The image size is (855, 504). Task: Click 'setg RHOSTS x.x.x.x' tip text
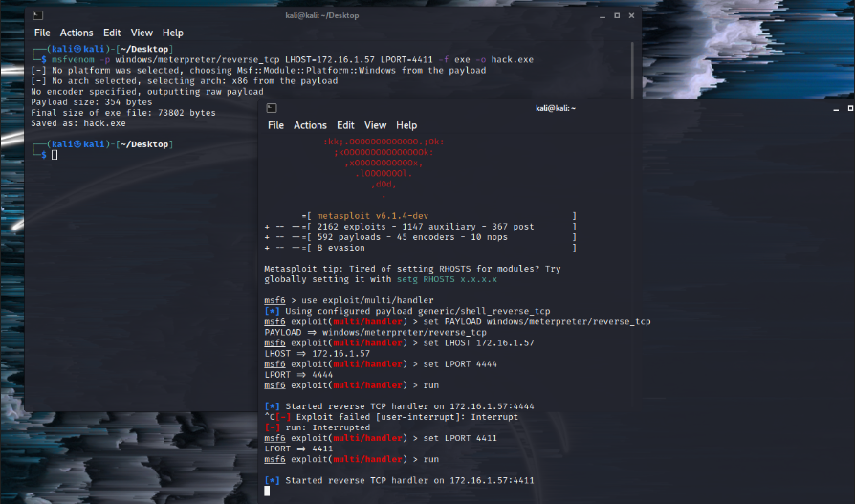(447, 279)
